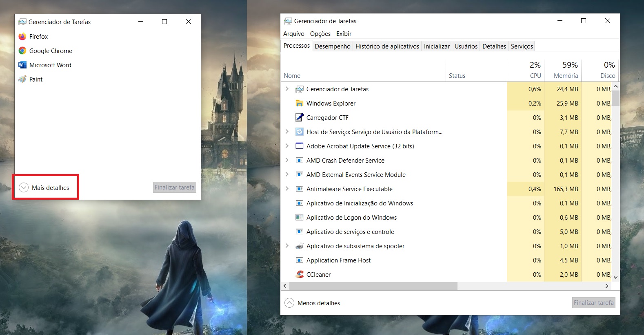The height and width of the screenshot is (335, 644).
Task: Click the Antimalware Service Executable icon
Action: coord(300,189)
